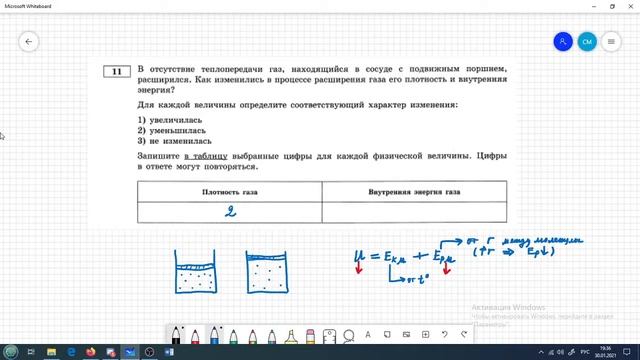Click the handwritten '2' answer cell
The height and width of the screenshot is (360, 640).
(230, 212)
